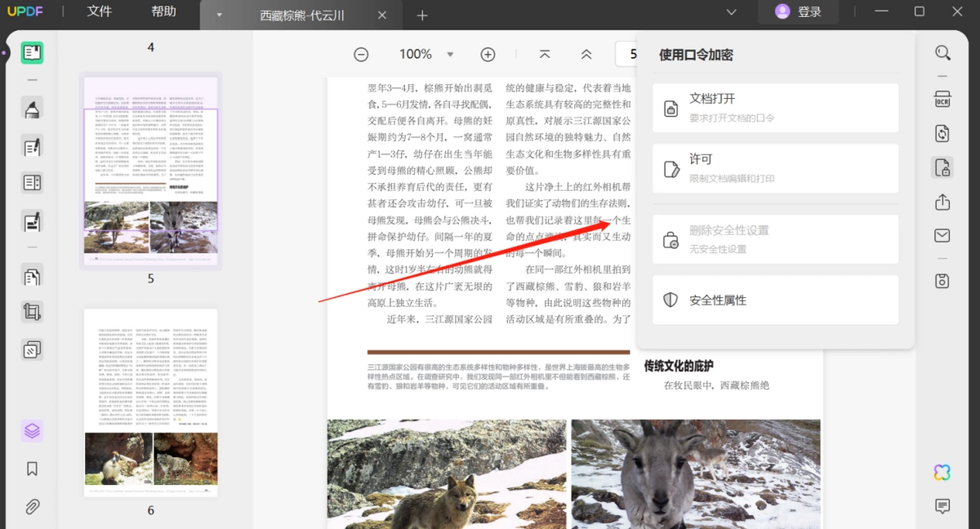
Task: Click the 登录 login button
Action: tap(798, 11)
